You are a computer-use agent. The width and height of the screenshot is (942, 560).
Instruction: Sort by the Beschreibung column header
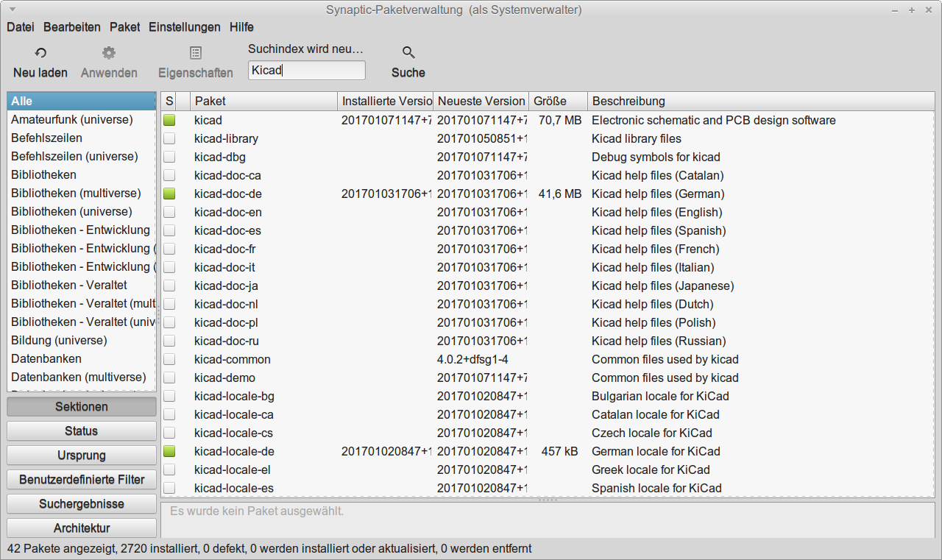click(761, 101)
